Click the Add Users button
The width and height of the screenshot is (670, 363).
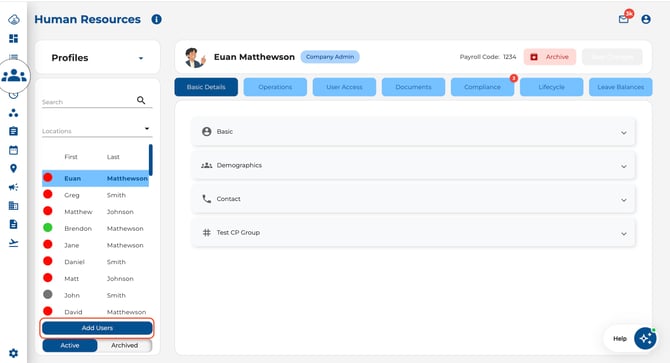coord(97,328)
